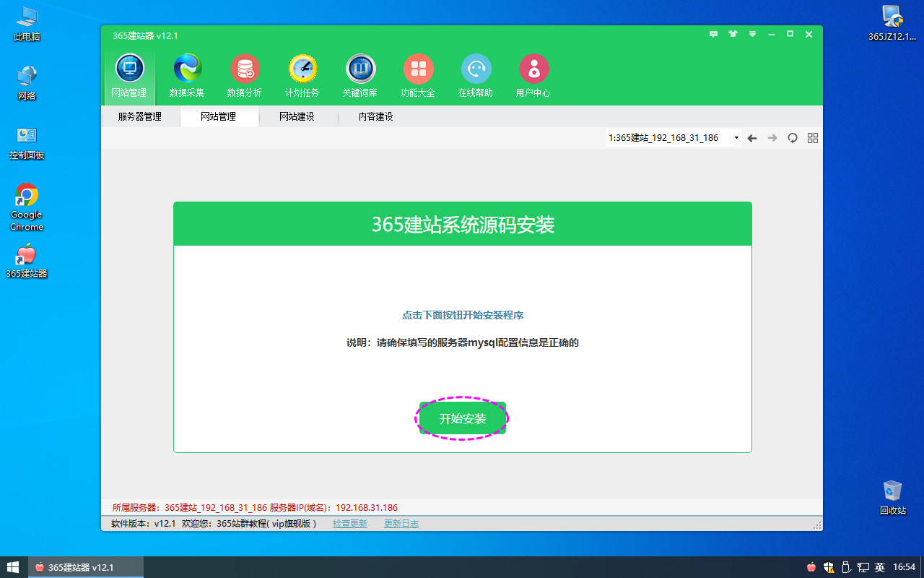Open the 在线帮助 headset icon
The height and width of the screenshot is (578, 924).
pos(476,75)
